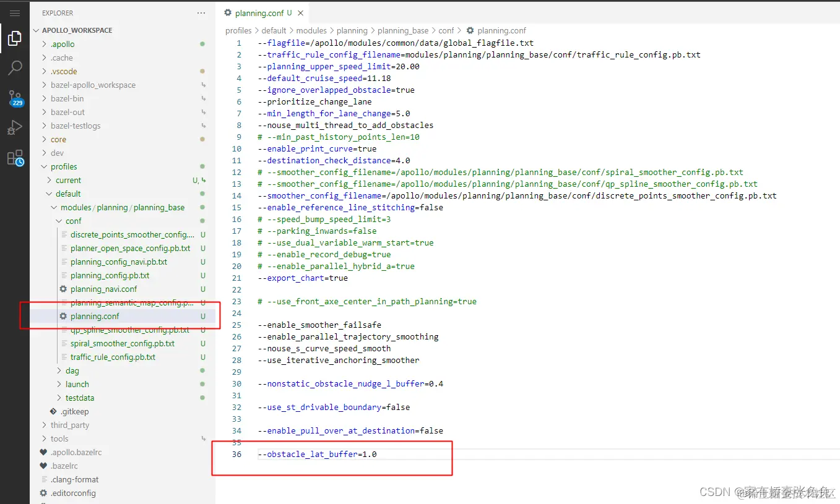Open qp_spline_smoother_config.pb.txt file
840x504 pixels.
pos(130,330)
